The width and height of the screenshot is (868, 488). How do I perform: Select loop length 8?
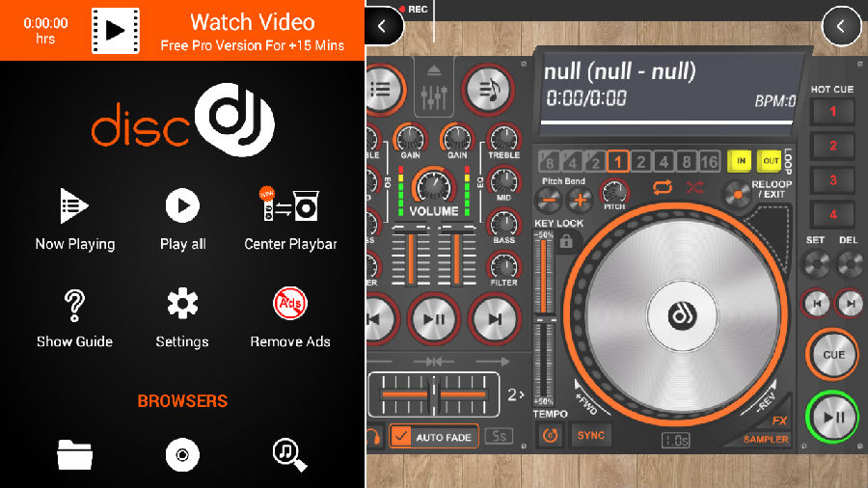pyautogui.click(x=686, y=162)
